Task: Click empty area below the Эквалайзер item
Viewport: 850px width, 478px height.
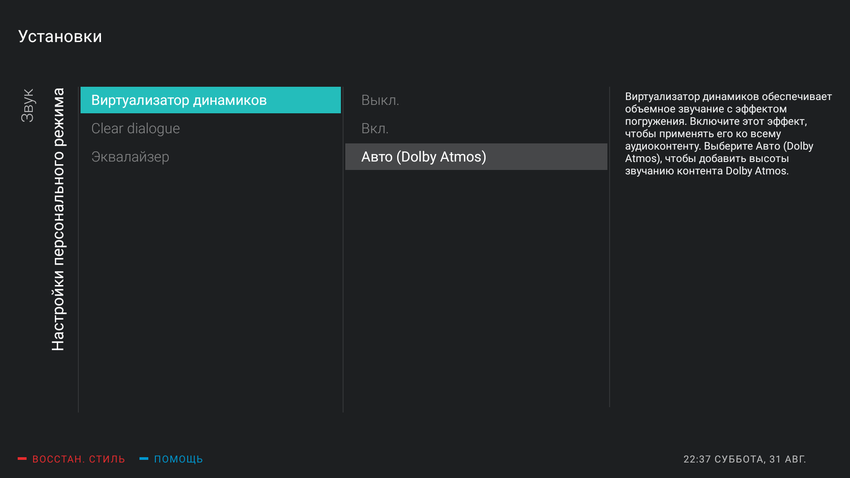Action: click(x=210, y=290)
